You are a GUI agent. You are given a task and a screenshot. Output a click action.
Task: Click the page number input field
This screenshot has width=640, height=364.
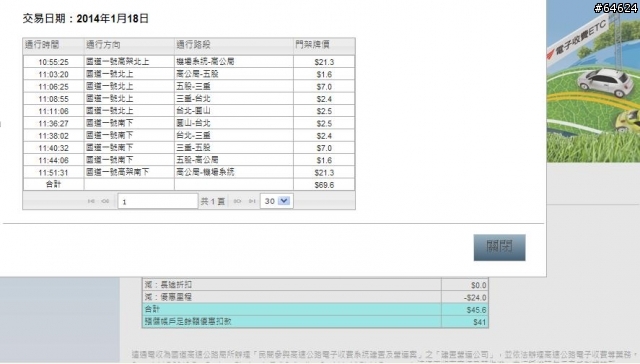click(158, 201)
